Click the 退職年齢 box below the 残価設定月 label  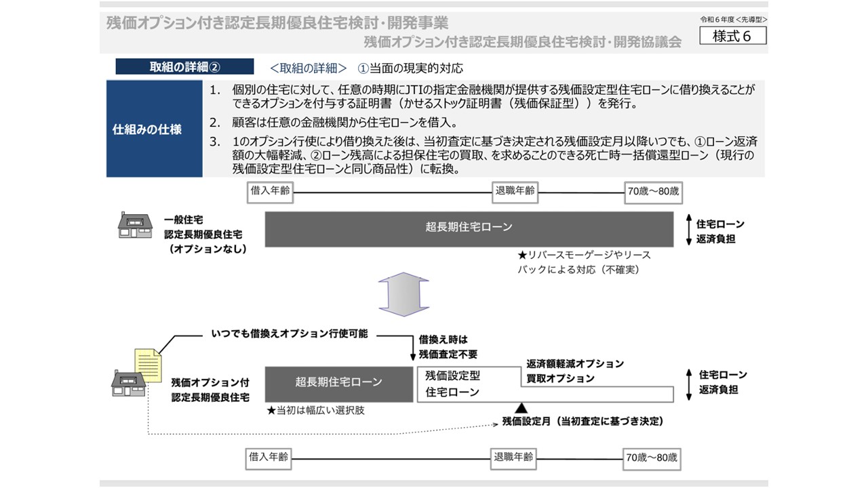513,457
